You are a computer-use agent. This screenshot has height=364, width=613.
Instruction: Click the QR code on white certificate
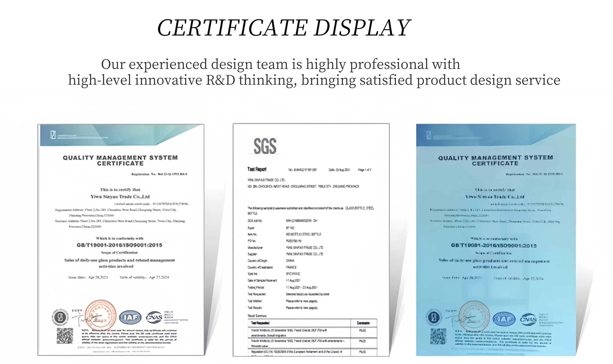click(65, 336)
